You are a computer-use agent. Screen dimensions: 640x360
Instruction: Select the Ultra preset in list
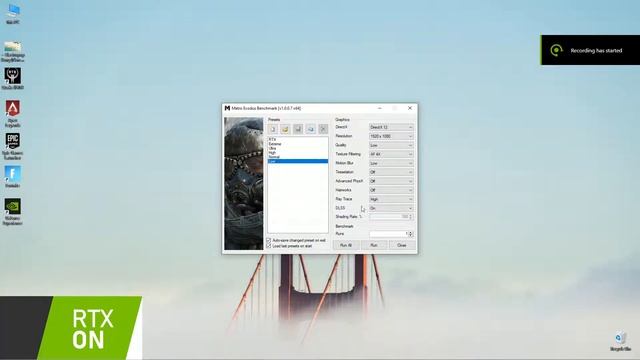point(298,148)
